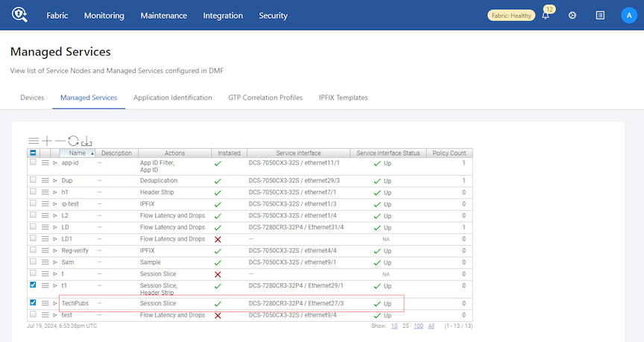Expand the h1 row triangle
The image size is (644, 342).
55,192
